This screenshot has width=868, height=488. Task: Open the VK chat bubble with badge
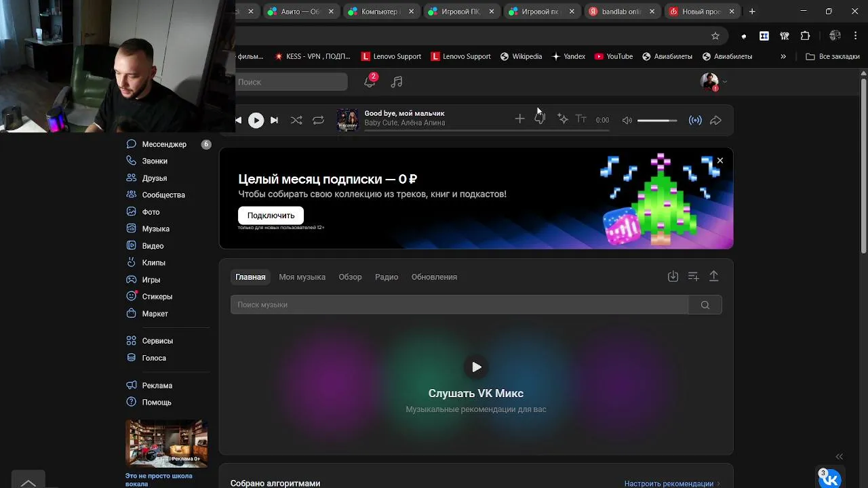[x=830, y=479]
